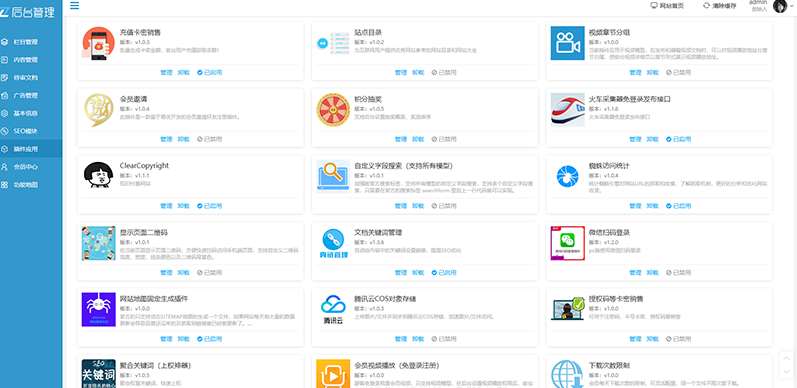The height and width of the screenshot is (388, 797).
Task: Click the gold 会员邀请 plugin icon
Action: 98,110
